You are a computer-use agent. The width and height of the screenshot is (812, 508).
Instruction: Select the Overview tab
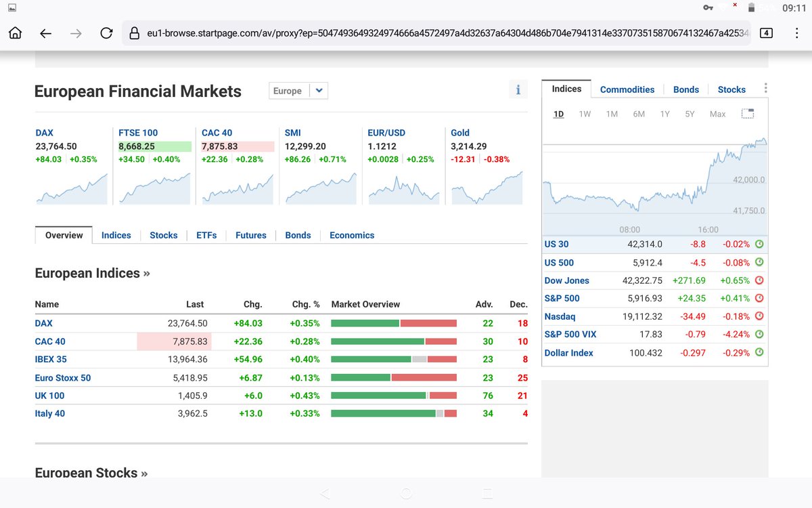[64, 235]
